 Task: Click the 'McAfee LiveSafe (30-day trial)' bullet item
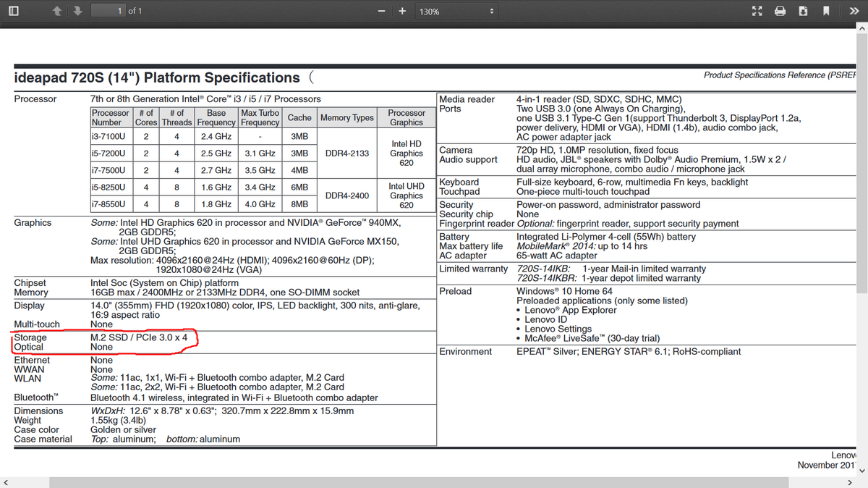click(587, 338)
